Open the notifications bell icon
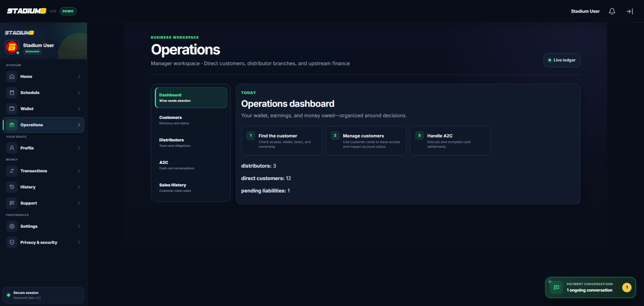This screenshot has width=644, height=306. [x=612, y=11]
